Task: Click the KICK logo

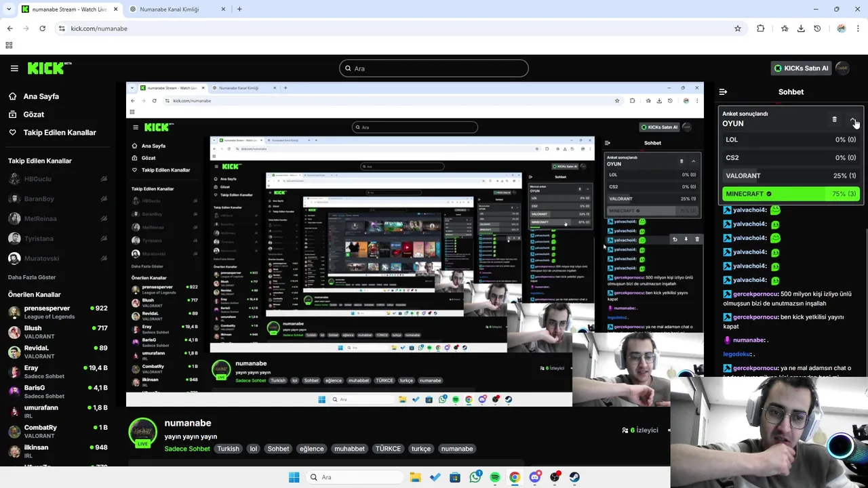Action: point(50,68)
